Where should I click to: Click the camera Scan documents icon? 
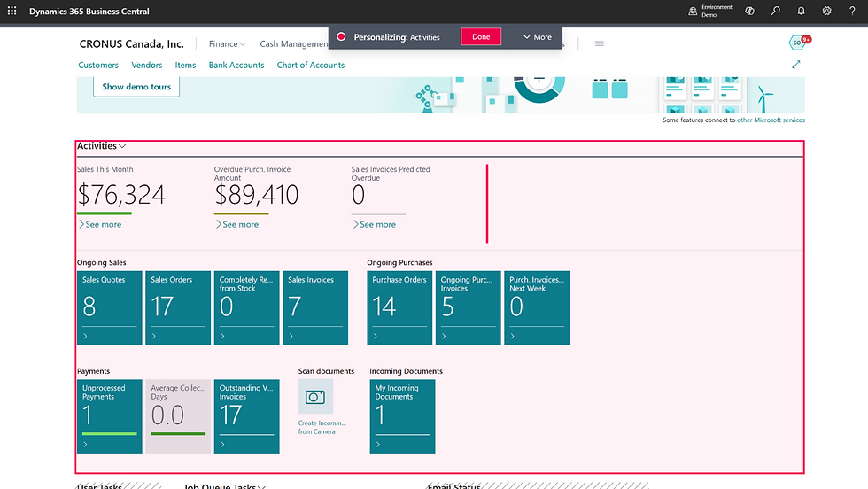[315, 397]
